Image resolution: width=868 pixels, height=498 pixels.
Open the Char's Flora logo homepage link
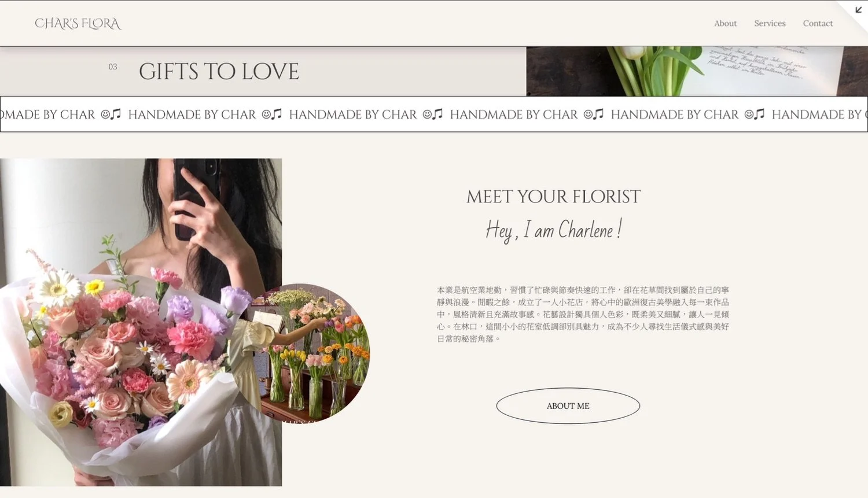(x=78, y=24)
